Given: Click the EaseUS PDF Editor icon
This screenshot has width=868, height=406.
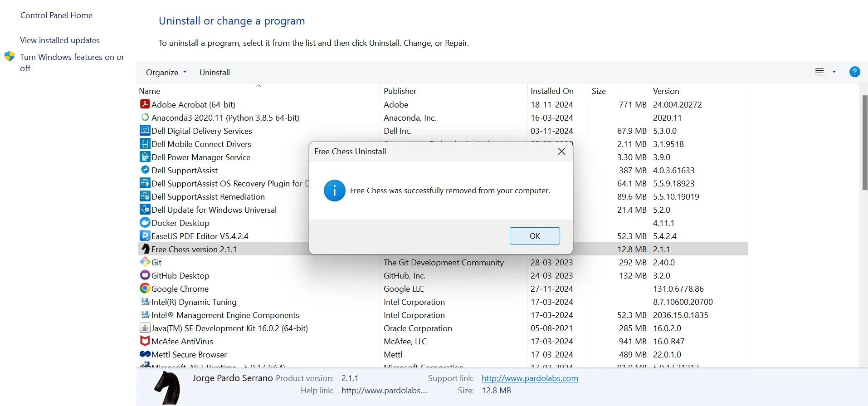Looking at the screenshot, I should pyautogui.click(x=145, y=235).
